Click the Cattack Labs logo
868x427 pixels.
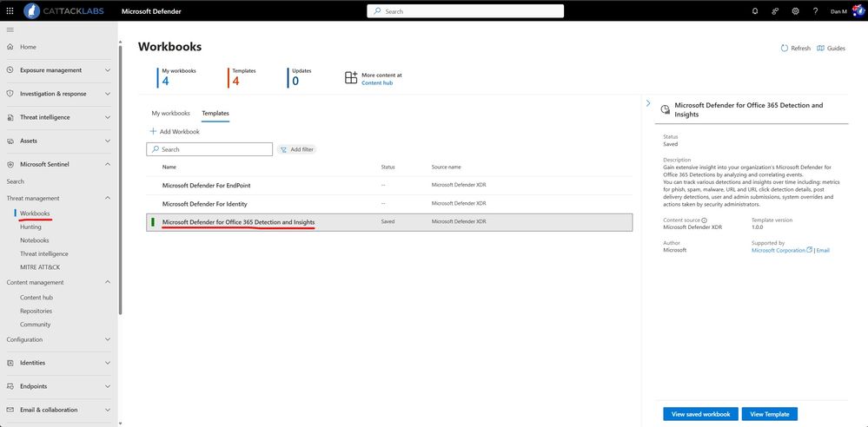[63, 11]
